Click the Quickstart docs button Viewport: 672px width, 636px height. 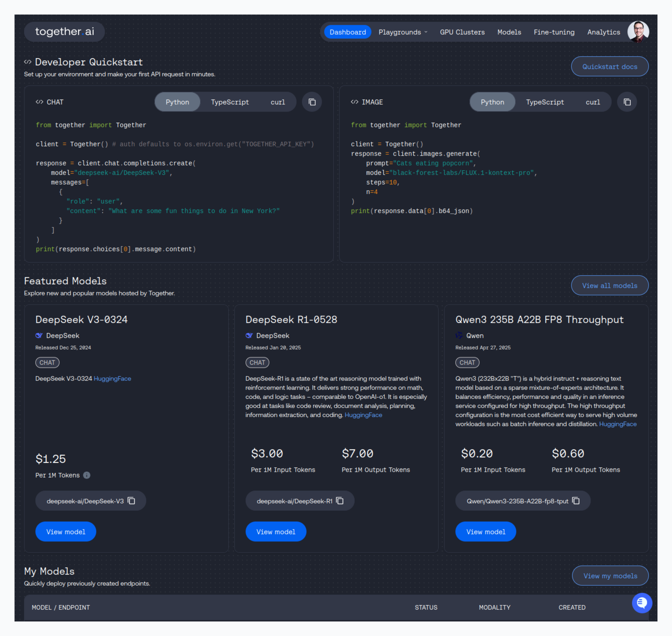[x=609, y=67]
